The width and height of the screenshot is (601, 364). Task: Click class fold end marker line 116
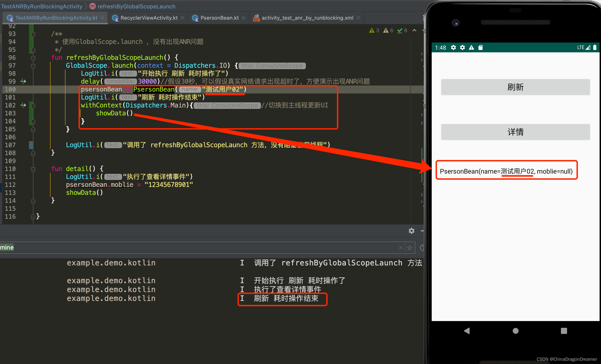(x=33, y=217)
